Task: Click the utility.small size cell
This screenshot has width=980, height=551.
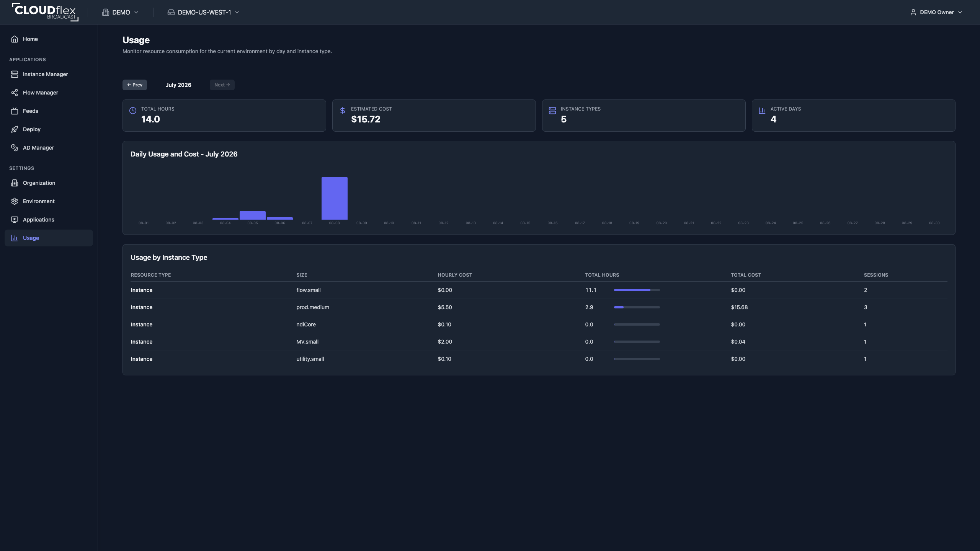Action: pyautogui.click(x=310, y=359)
